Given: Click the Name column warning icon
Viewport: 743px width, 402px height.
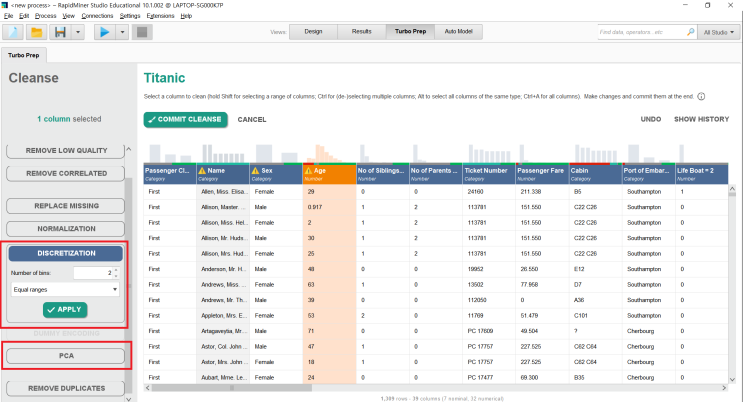Looking at the screenshot, I should 202,171.
